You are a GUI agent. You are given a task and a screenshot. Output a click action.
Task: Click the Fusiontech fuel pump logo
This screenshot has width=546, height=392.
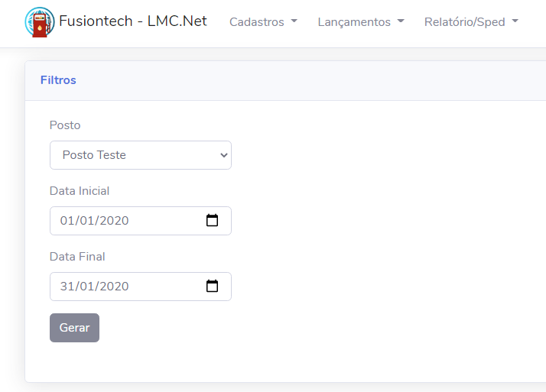(x=40, y=22)
